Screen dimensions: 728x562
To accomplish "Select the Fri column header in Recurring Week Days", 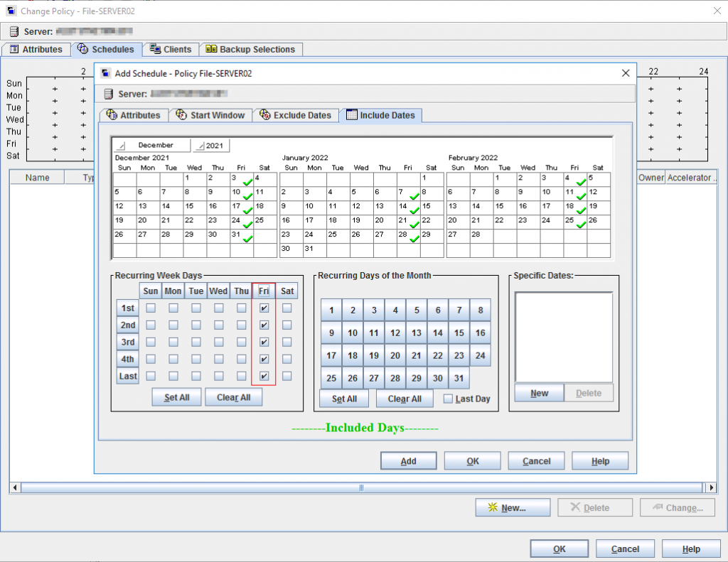I will [264, 291].
